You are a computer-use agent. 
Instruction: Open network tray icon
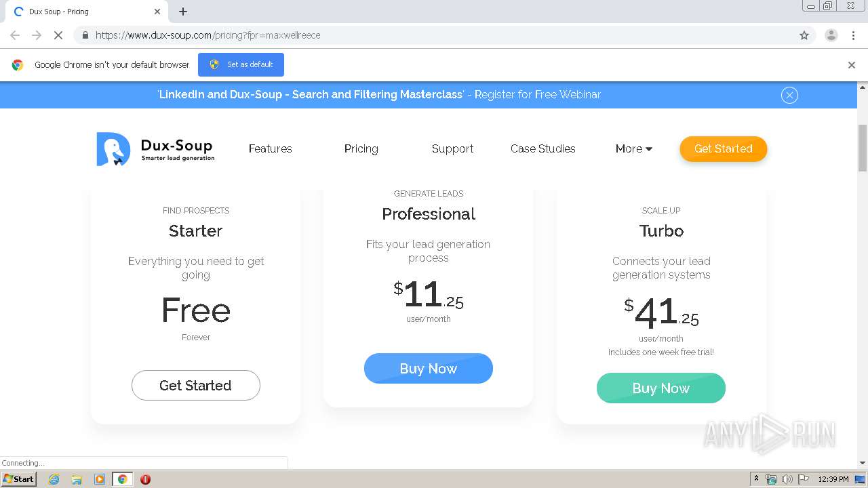(x=771, y=479)
